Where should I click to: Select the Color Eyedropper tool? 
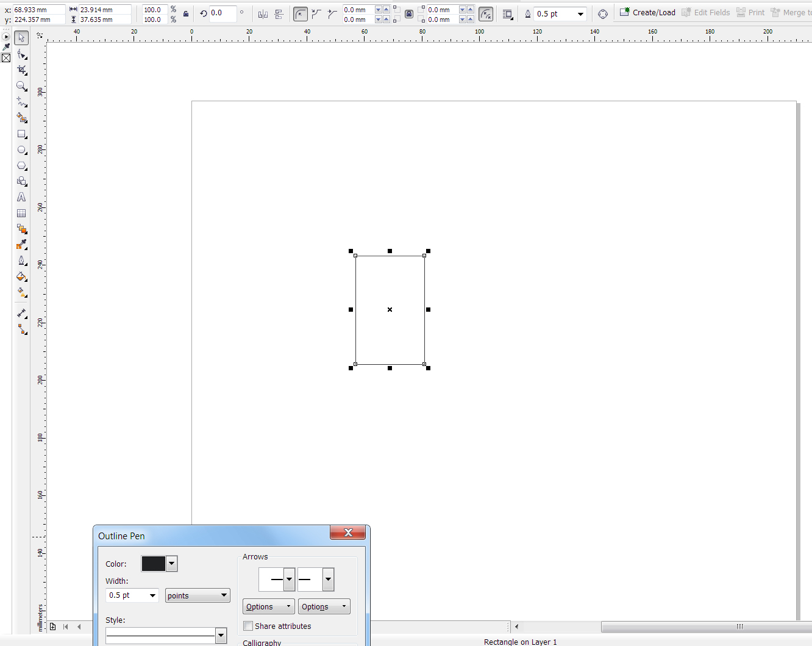[x=21, y=245]
